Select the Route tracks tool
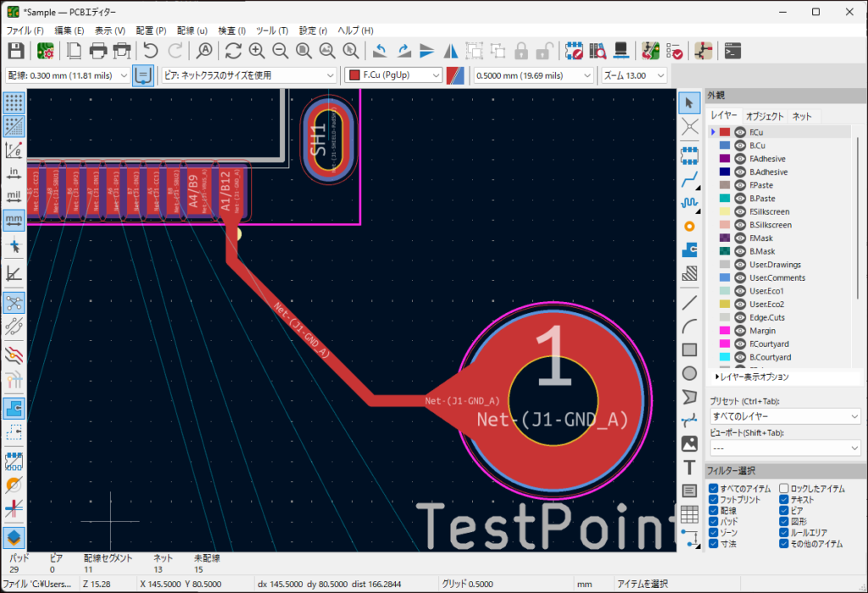This screenshot has height=593, width=868. point(690,177)
